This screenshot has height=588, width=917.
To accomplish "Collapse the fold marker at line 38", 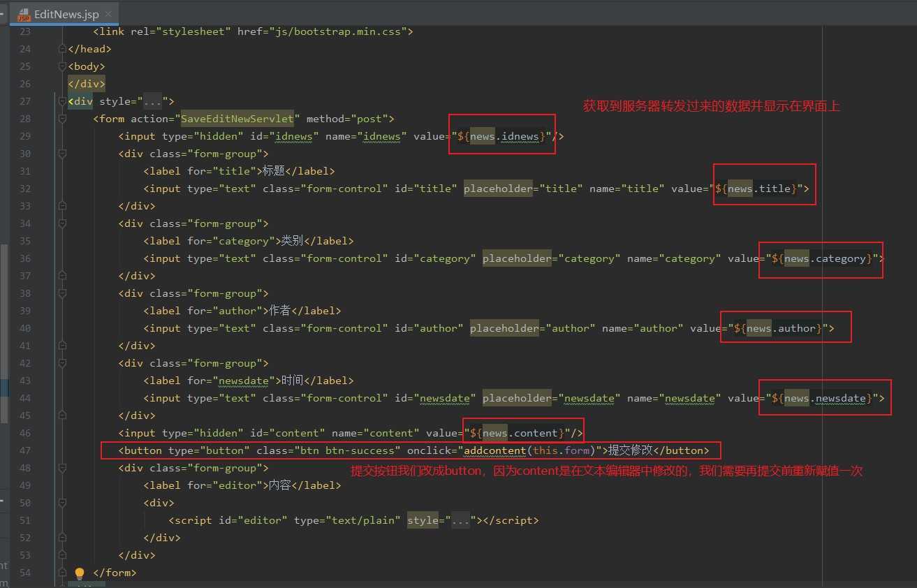I will 62,293.
